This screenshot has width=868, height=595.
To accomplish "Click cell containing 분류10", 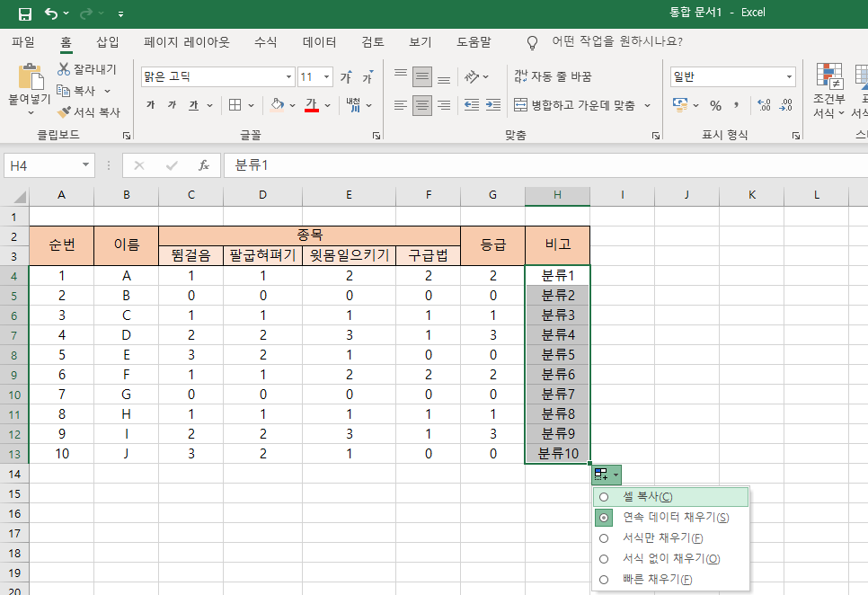I will (557, 454).
